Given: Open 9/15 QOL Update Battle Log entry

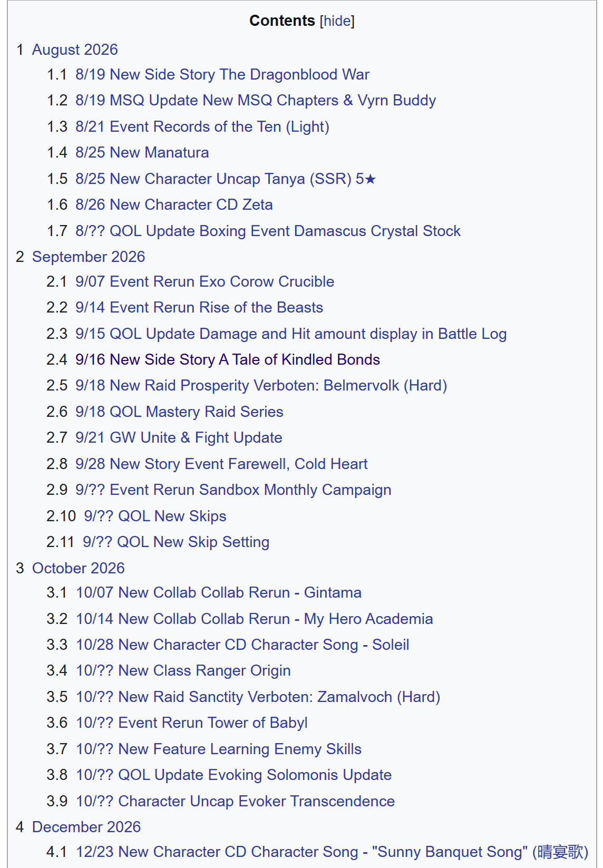Looking at the screenshot, I should (291, 334).
